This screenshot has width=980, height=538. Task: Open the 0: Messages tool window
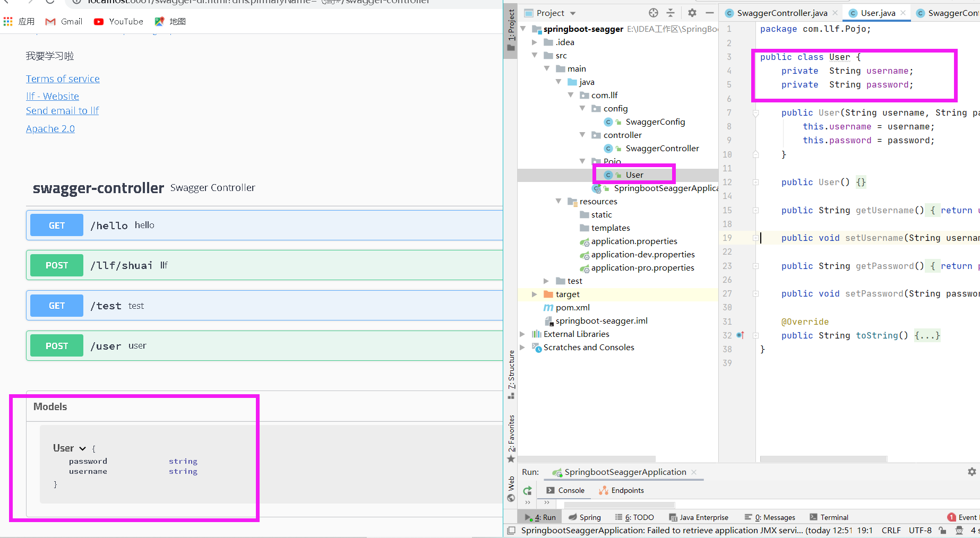click(770, 517)
